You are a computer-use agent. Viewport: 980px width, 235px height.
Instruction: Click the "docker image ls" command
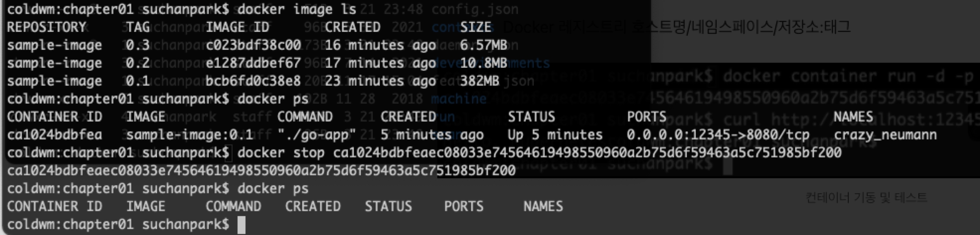[x=297, y=9]
